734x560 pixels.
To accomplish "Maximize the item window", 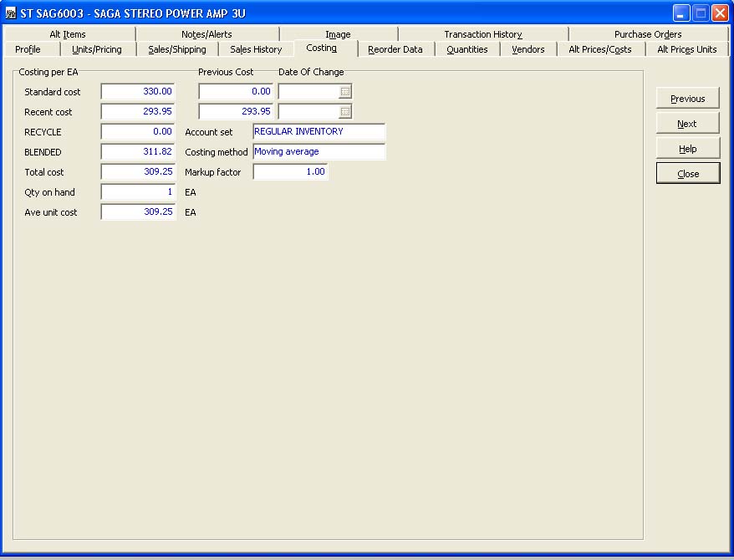I will [x=701, y=13].
